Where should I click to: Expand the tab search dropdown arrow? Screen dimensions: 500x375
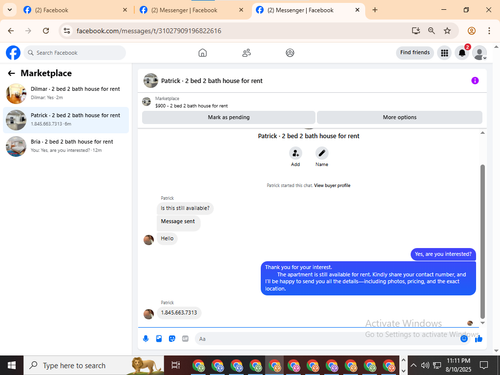tap(10, 10)
